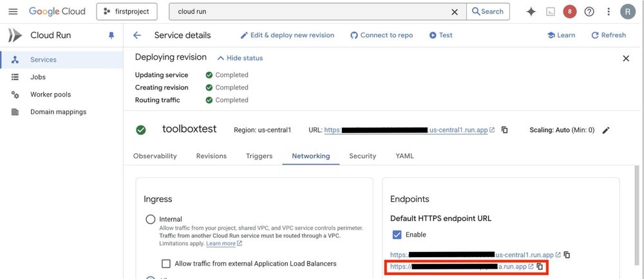Viewport: 644px width, 279px height.
Task: Edit scaling with the pencil icon
Action: pyautogui.click(x=605, y=130)
